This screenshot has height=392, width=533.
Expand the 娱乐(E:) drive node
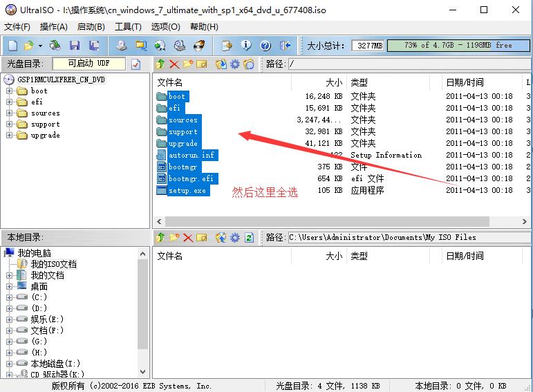9,319
